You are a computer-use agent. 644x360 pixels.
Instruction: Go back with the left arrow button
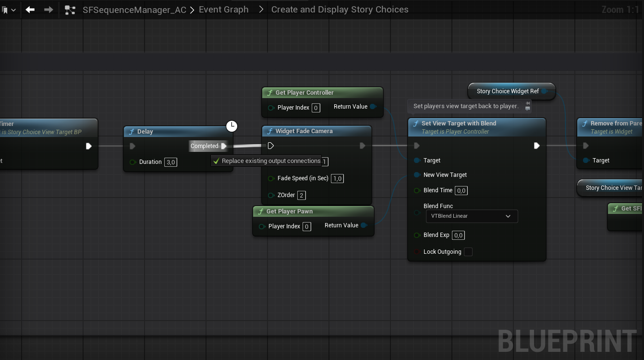(30, 10)
